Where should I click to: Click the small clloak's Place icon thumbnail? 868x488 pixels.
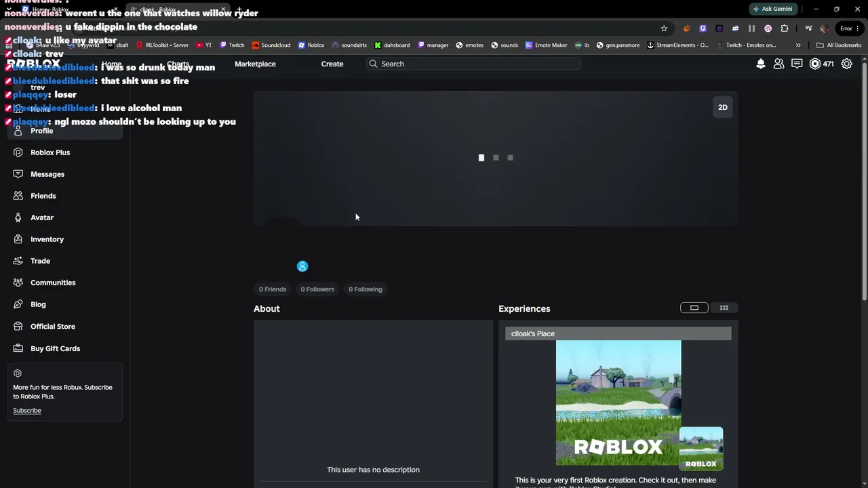(701, 449)
